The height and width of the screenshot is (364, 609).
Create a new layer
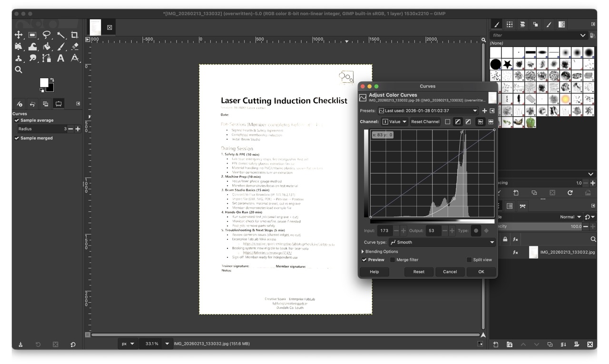(496, 344)
